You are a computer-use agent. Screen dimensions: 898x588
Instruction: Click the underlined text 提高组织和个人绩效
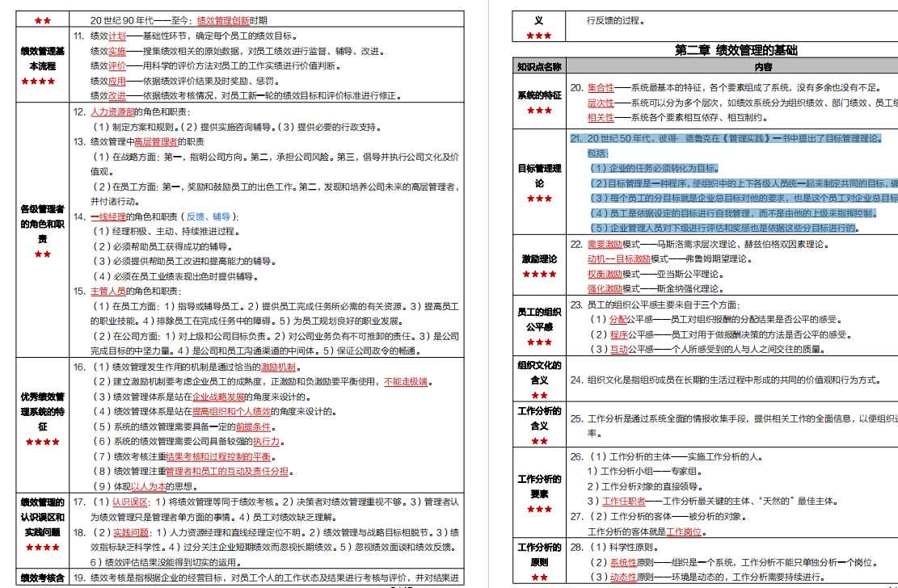[231, 412]
